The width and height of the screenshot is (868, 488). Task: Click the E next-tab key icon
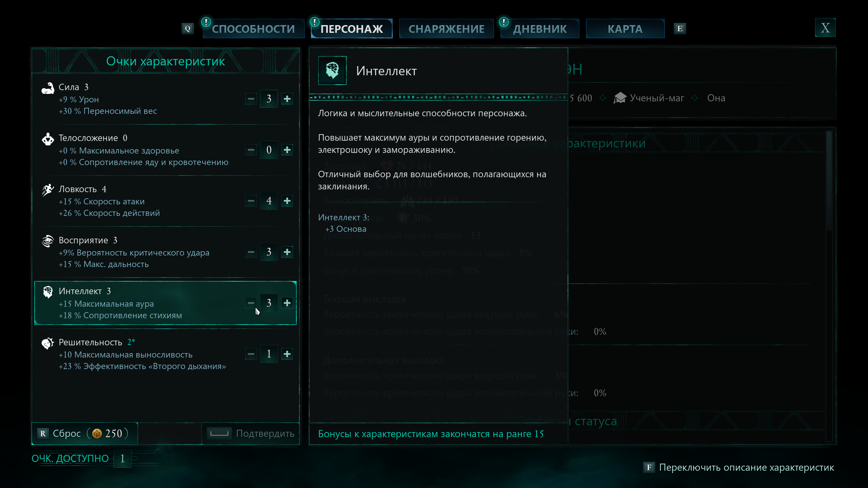[680, 28]
